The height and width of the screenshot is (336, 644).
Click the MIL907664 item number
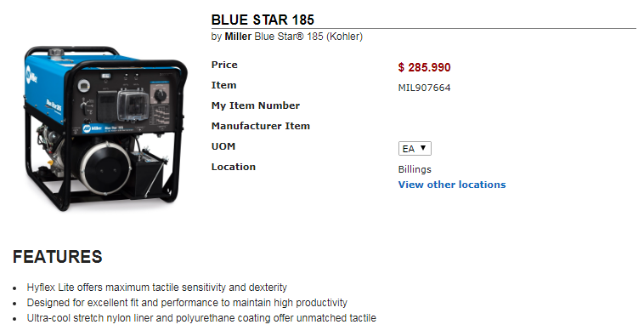pos(424,88)
